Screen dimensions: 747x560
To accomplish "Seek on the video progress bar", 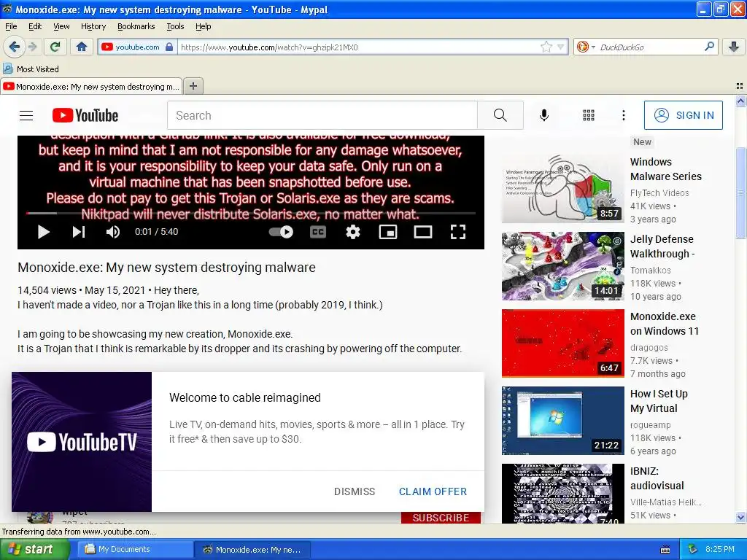I will point(251,214).
